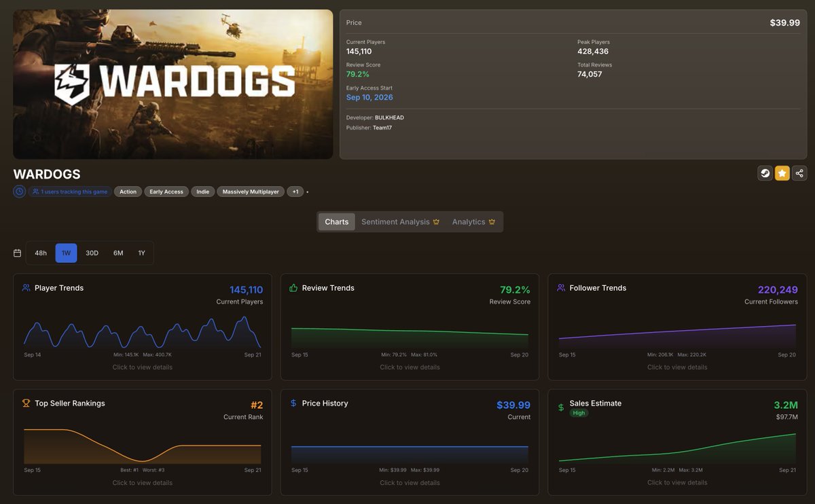Select the 6M time range

pos(118,253)
